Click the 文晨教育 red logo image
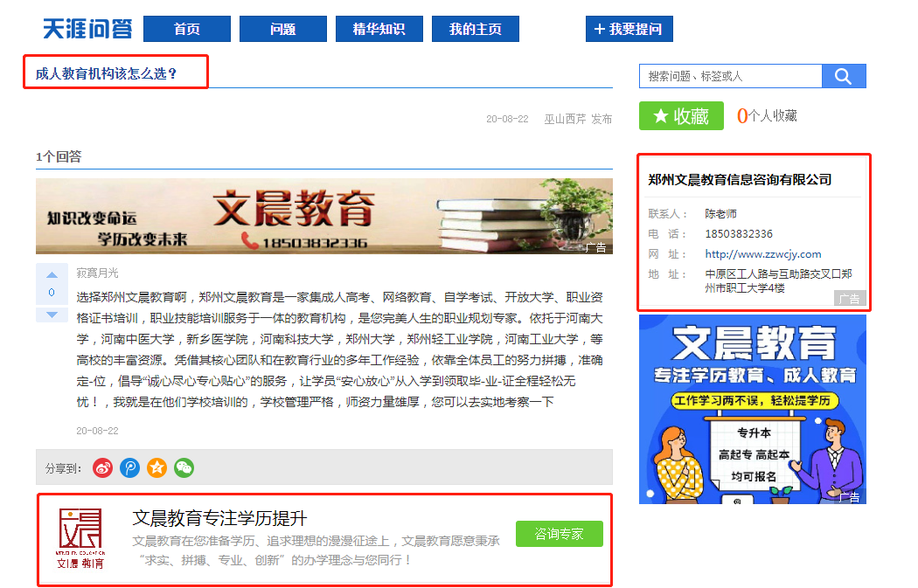Image resolution: width=918 pixels, height=588 pixels. 80,539
